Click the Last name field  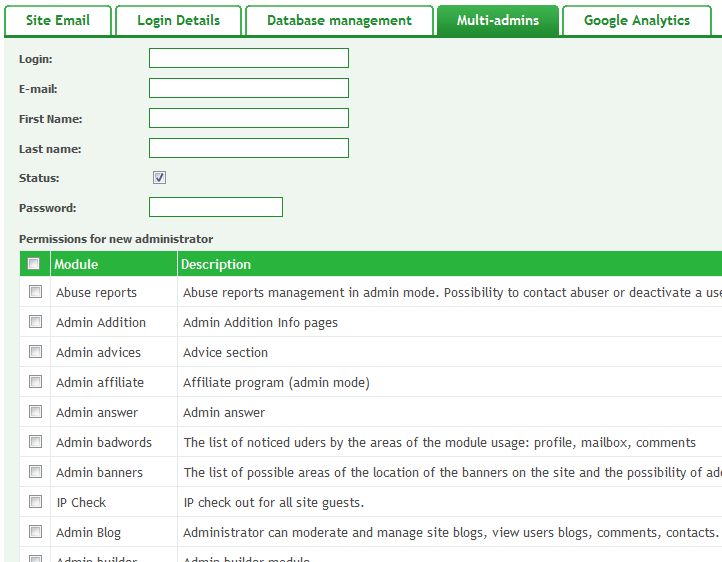click(x=249, y=148)
